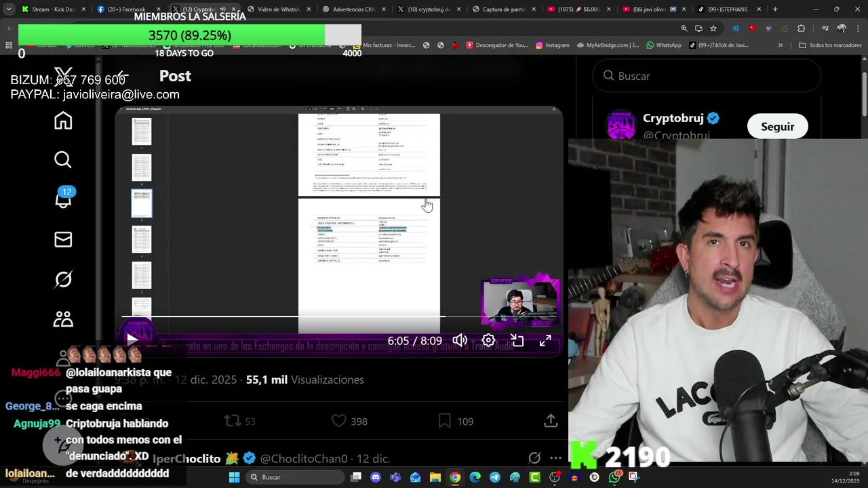
Task: Switch to Advertencias CNMV tab
Action: 353,9
